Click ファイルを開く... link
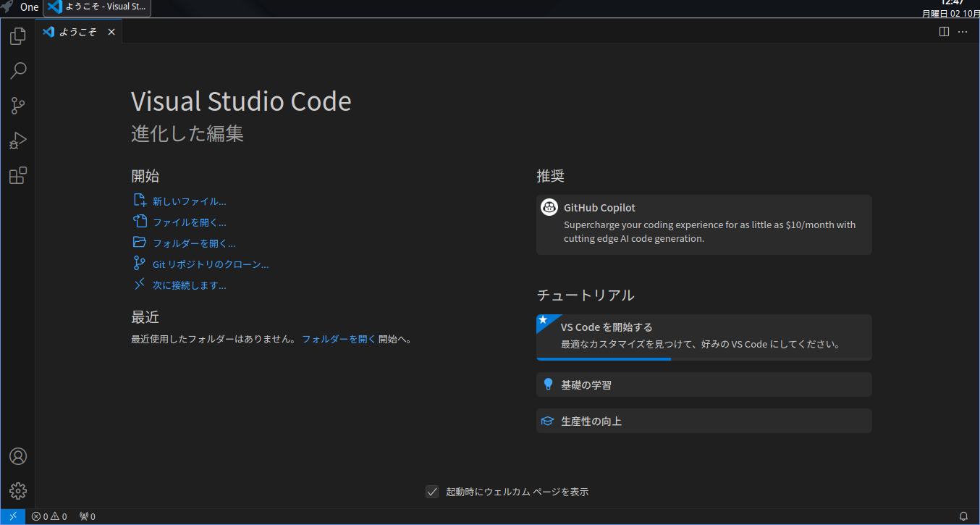 pyautogui.click(x=190, y=222)
